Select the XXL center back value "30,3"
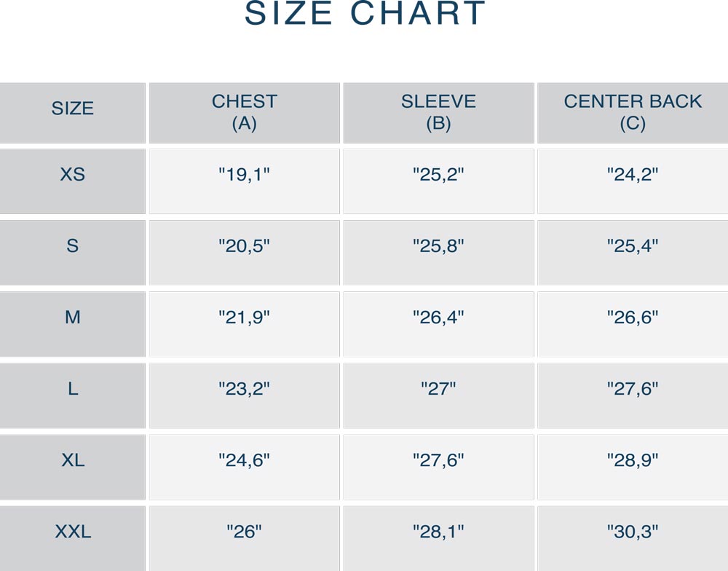This screenshot has width=728, height=571. (x=633, y=532)
